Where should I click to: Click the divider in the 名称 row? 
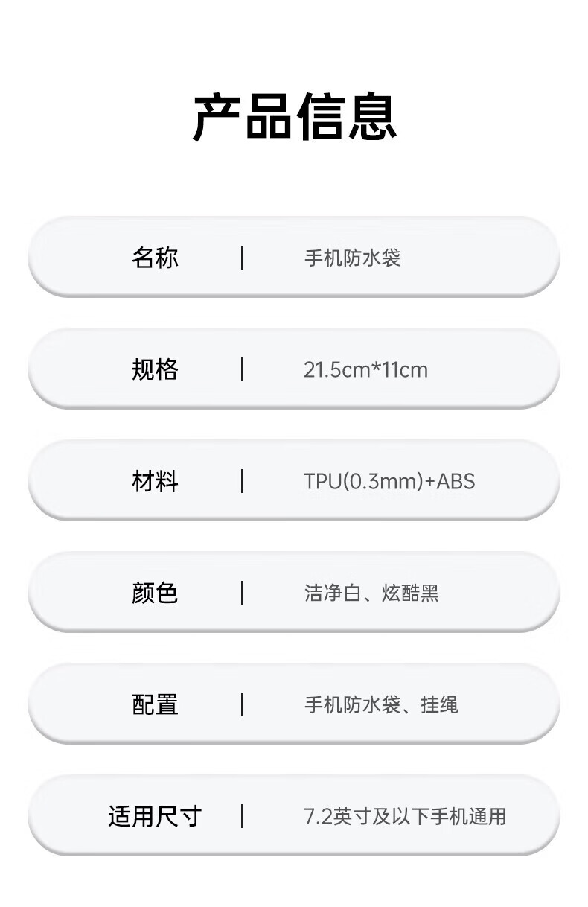point(242,258)
